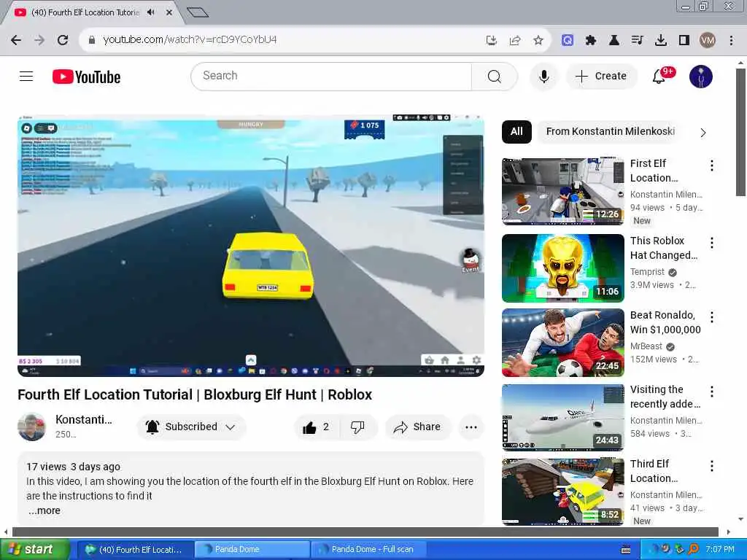Select From Konstantin Milenkoski chip
Image resolution: width=747 pixels, height=560 pixels.
[611, 131]
